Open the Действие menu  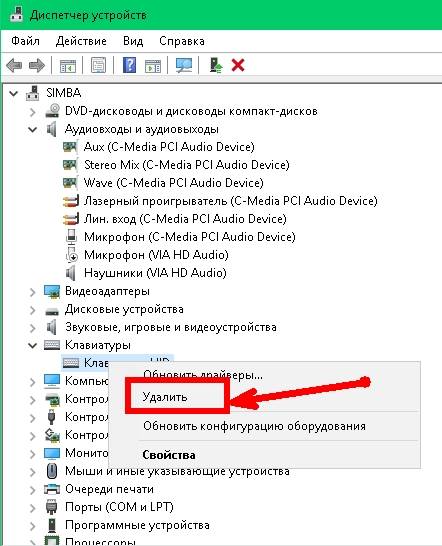[x=81, y=41]
